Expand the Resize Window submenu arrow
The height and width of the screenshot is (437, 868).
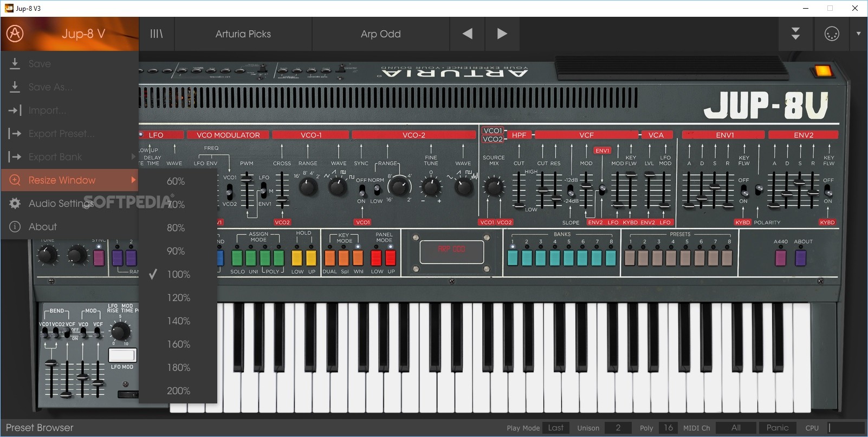pos(133,180)
